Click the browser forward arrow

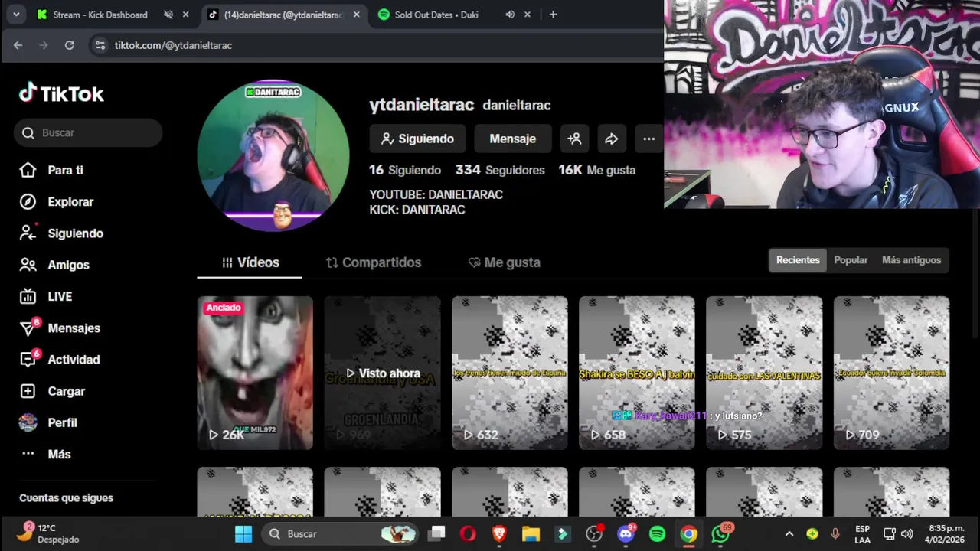(44, 45)
